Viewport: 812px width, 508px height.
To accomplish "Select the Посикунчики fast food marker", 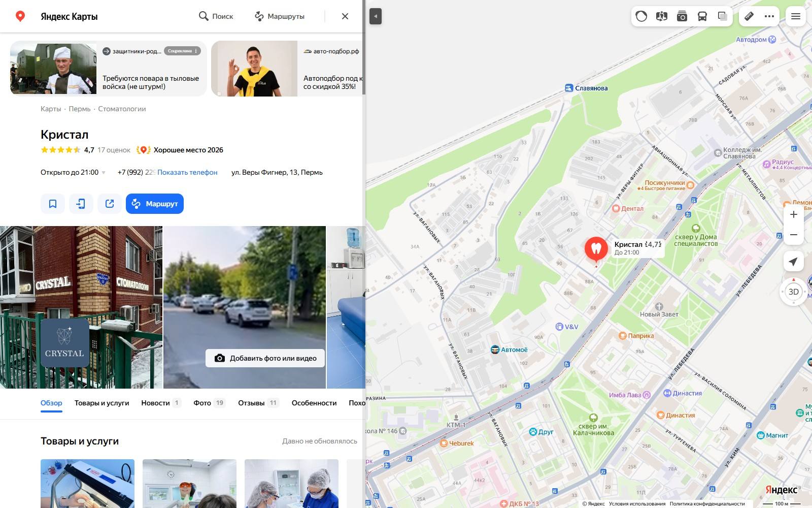I will coord(690,185).
